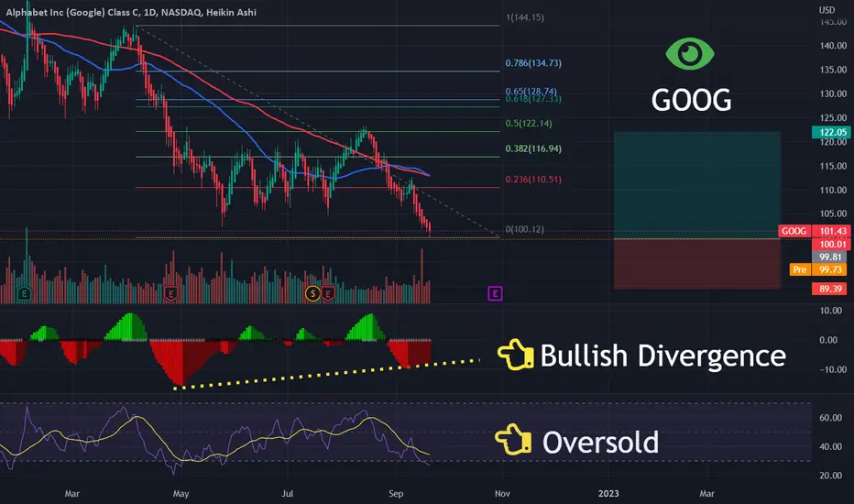Click the Fibonacci label 0(100.12)
Viewport: 854px width, 504px height.
coord(524,229)
